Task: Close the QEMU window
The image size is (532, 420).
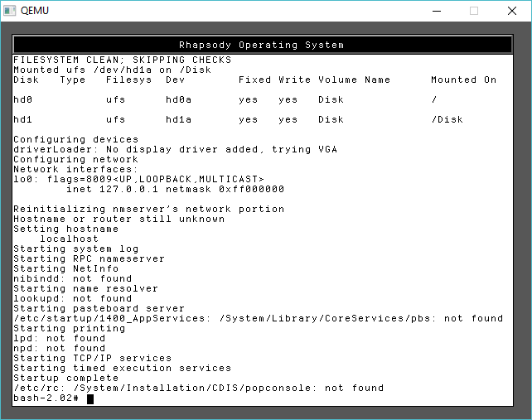Action: (512, 11)
